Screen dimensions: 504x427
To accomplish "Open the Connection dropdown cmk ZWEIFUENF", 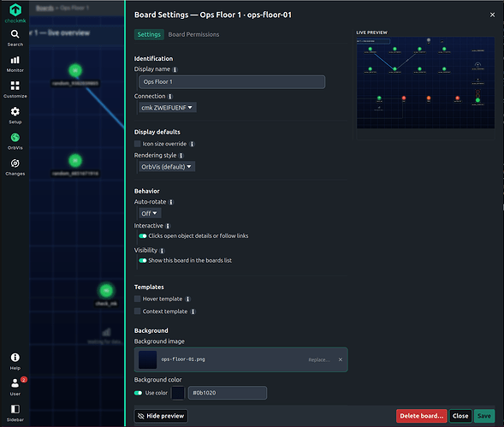I will 167,108.
